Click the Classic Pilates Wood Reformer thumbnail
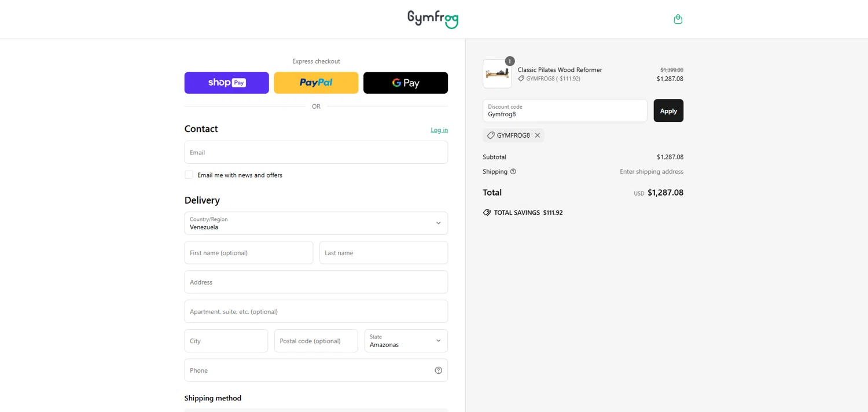The height and width of the screenshot is (412, 868). pyautogui.click(x=497, y=73)
